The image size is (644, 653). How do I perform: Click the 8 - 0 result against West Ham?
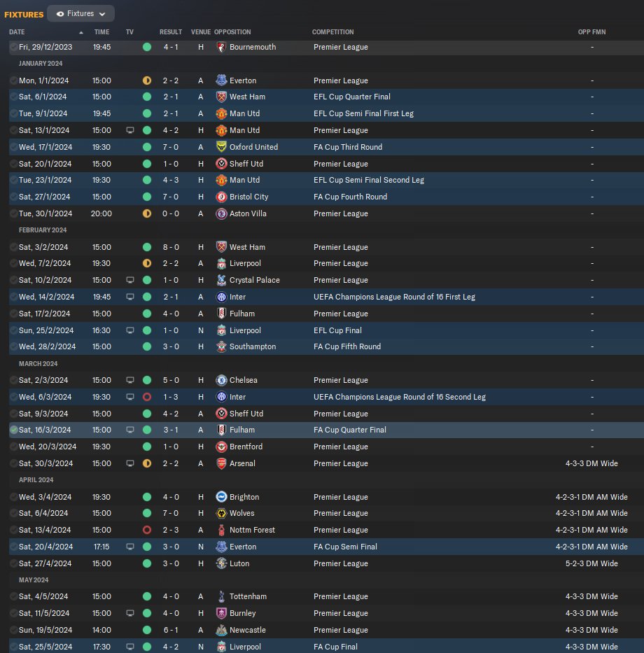point(171,247)
